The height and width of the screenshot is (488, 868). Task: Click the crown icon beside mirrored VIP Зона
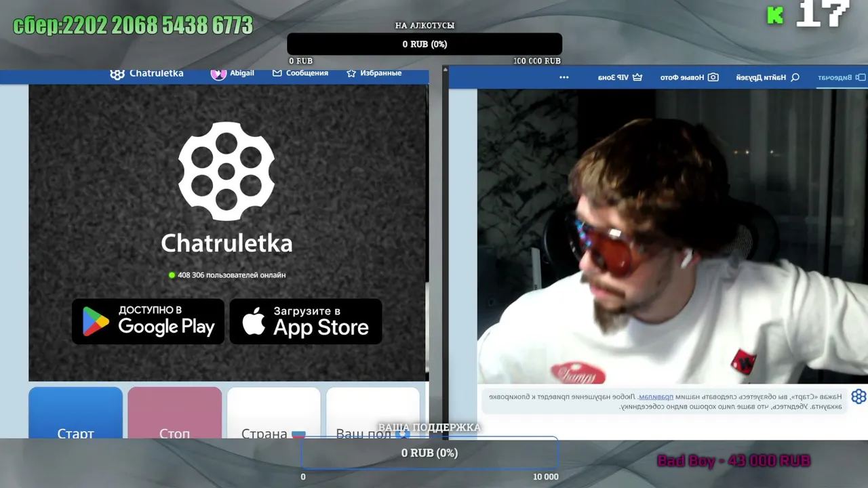(x=637, y=77)
